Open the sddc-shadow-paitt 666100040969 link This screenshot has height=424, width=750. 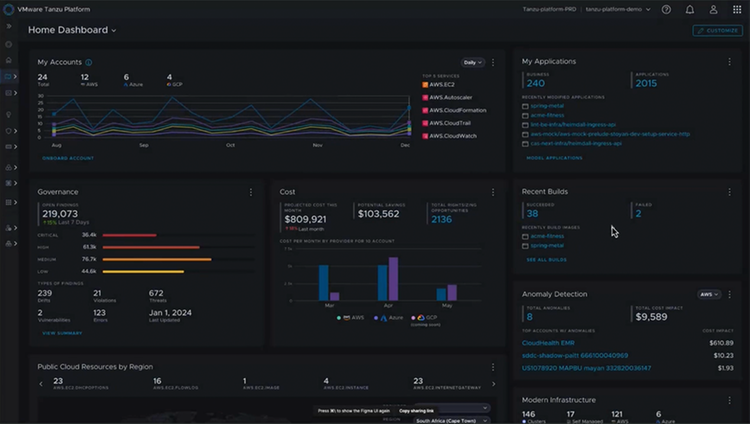[575, 356]
